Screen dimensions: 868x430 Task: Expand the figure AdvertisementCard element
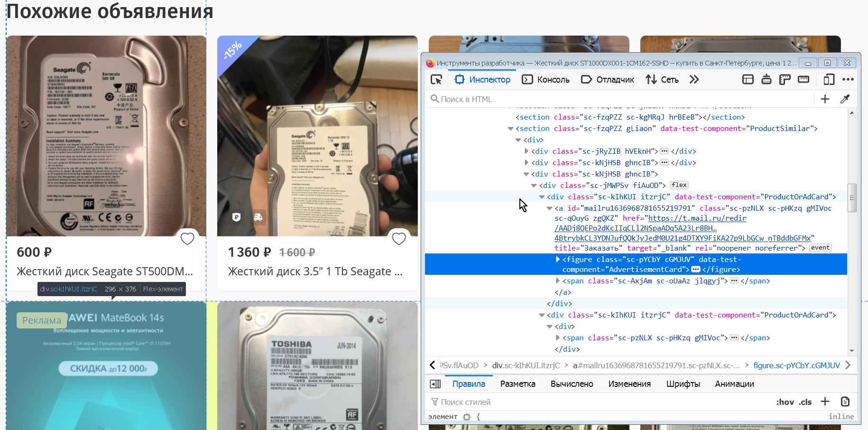point(558,259)
